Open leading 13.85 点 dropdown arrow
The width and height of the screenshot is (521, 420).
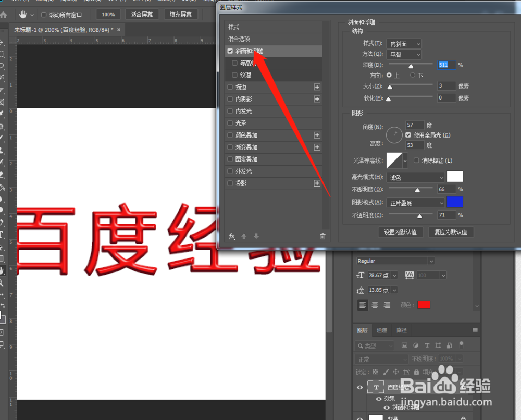[394, 290]
